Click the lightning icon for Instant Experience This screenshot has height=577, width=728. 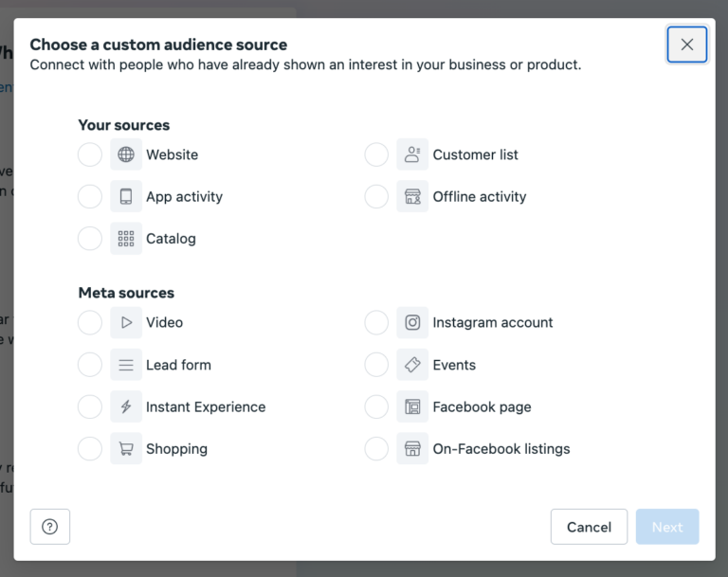[x=126, y=406]
